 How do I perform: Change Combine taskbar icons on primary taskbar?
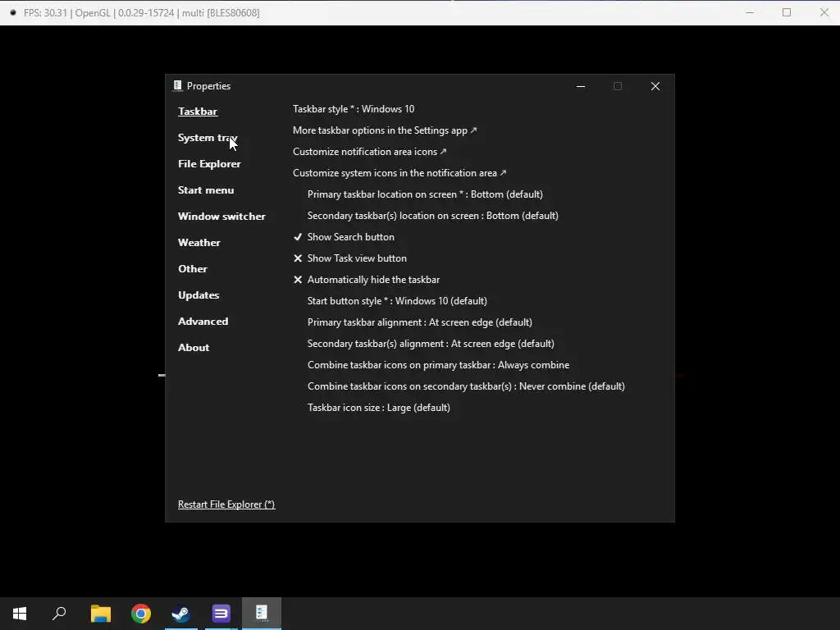point(438,365)
